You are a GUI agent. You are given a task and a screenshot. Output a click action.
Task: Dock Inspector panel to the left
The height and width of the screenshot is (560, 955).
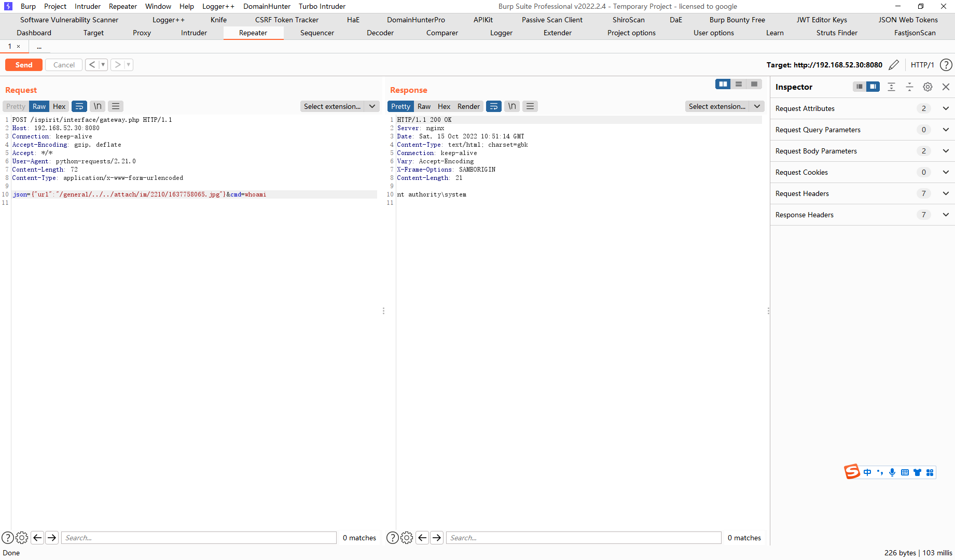click(x=860, y=87)
